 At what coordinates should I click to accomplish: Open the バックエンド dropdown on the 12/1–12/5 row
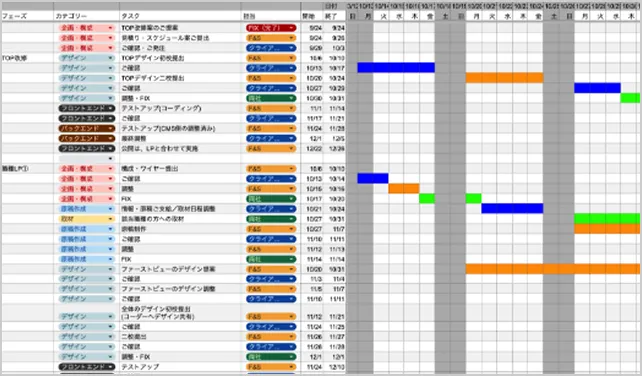point(86,138)
